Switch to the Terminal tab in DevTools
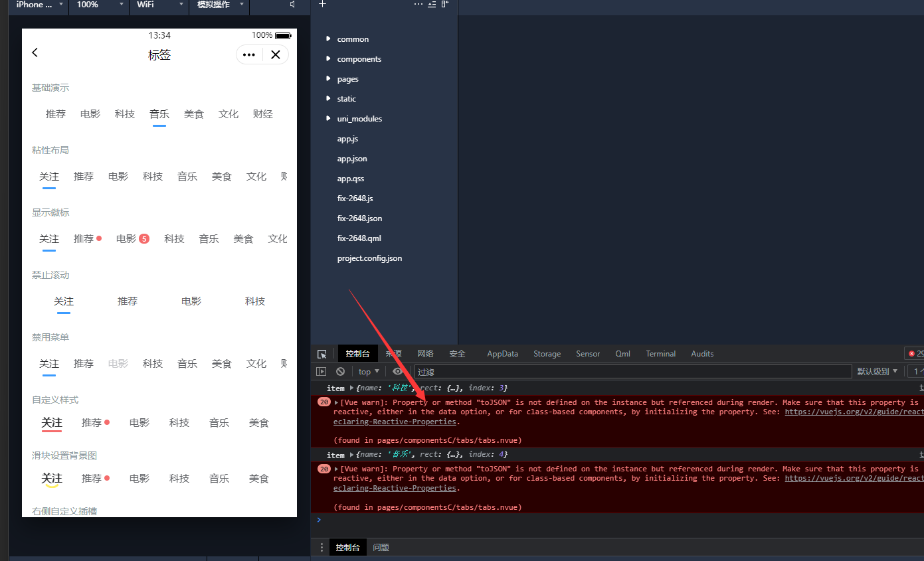The width and height of the screenshot is (924, 561). (x=660, y=353)
